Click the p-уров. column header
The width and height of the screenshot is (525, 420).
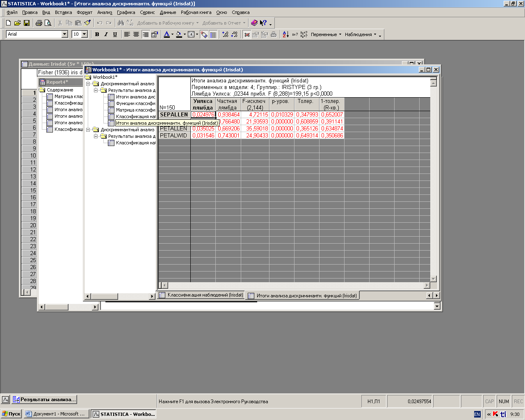281,104
